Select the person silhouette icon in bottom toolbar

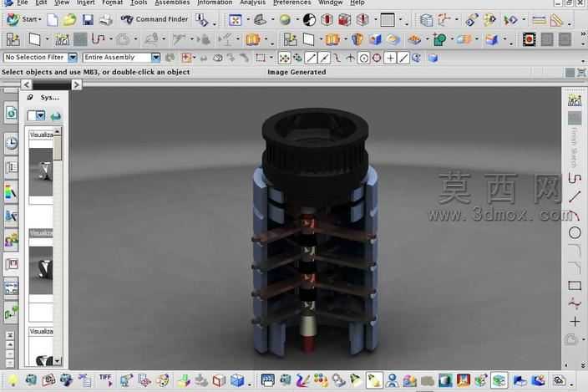(x=393, y=380)
